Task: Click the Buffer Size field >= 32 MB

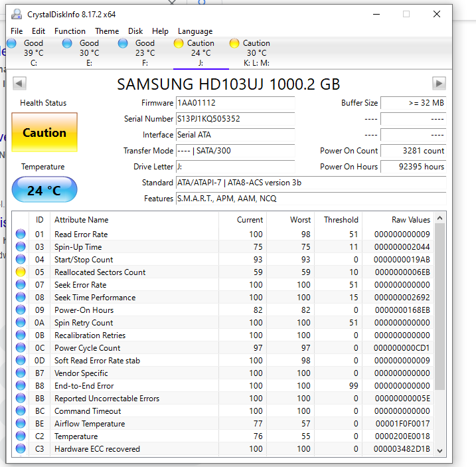Action: coord(414,103)
